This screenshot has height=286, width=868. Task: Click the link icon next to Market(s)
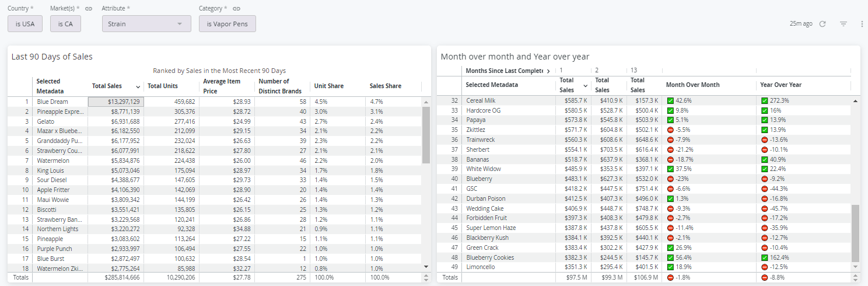[88, 9]
